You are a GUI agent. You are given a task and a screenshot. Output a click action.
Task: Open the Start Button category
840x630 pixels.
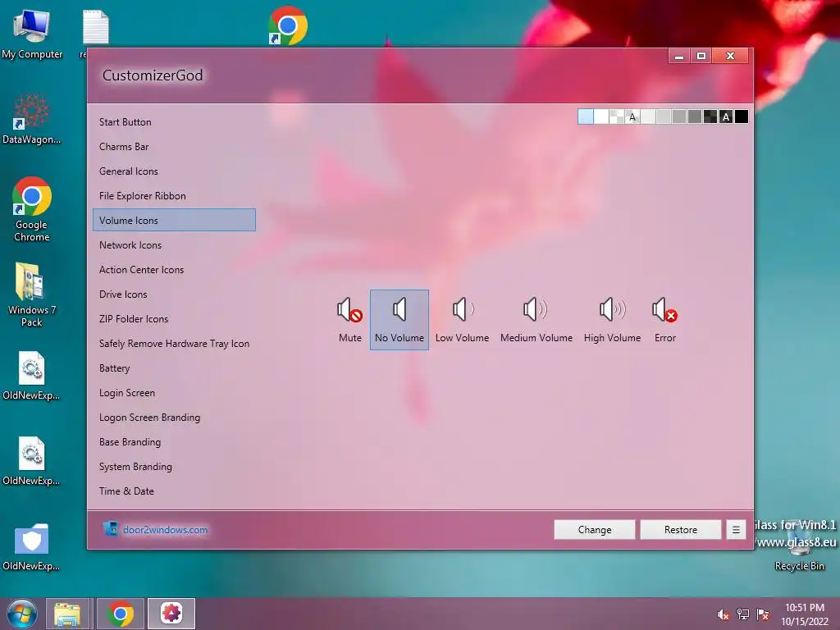point(174,122)
